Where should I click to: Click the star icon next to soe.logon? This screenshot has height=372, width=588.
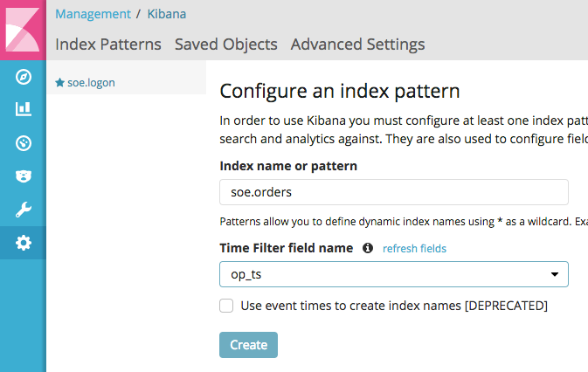pyautogui.click(x=60, y=83)
